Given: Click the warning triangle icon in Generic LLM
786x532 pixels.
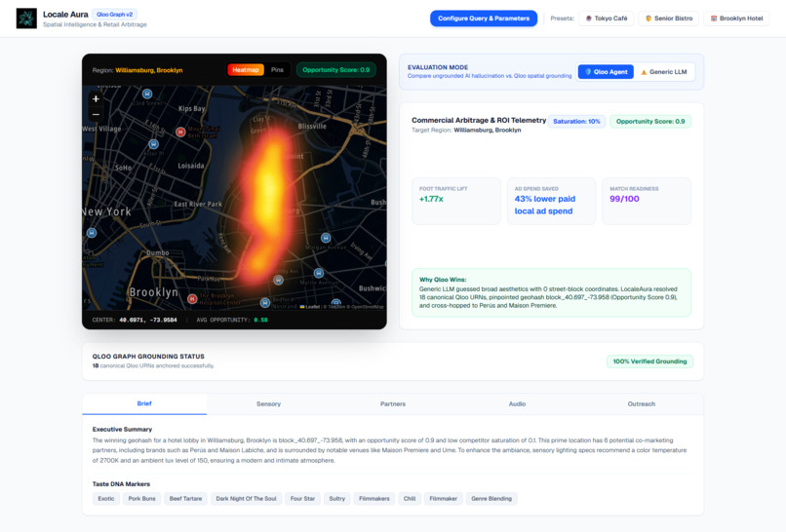Looking at the screenshot, I should [644, 72].
